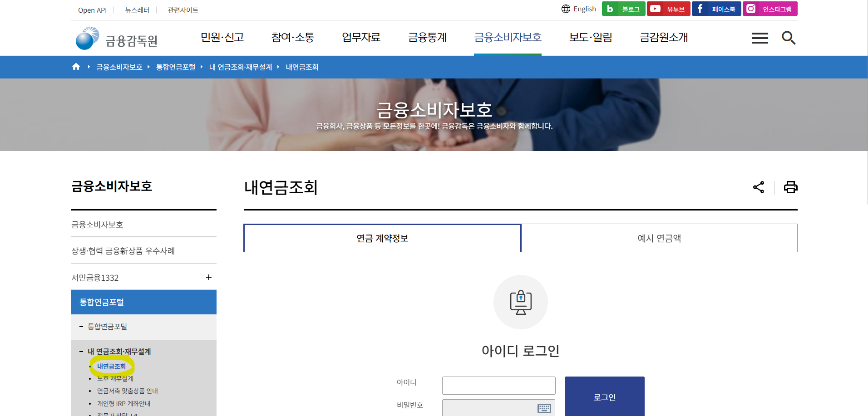
Task: Click 금융소비자보호 in the breadcrumb
Action: [119, 67]
